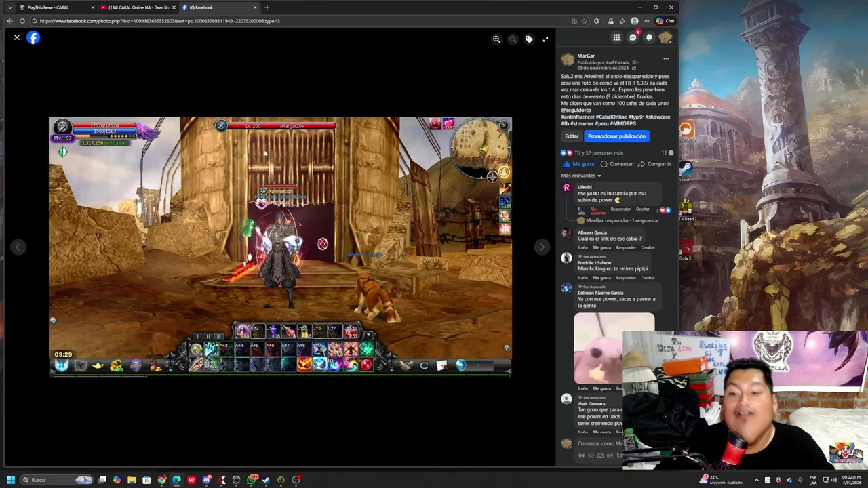Open Chrome from taskbar

[x=161, y=480]
